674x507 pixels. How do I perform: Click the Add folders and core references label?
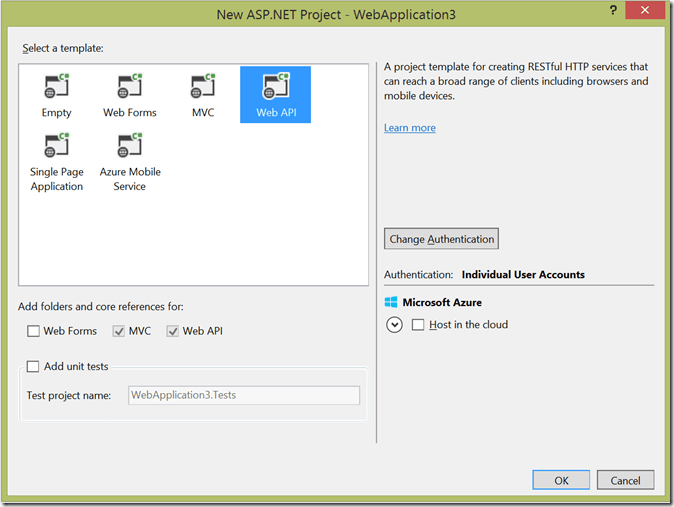point(101,307)
